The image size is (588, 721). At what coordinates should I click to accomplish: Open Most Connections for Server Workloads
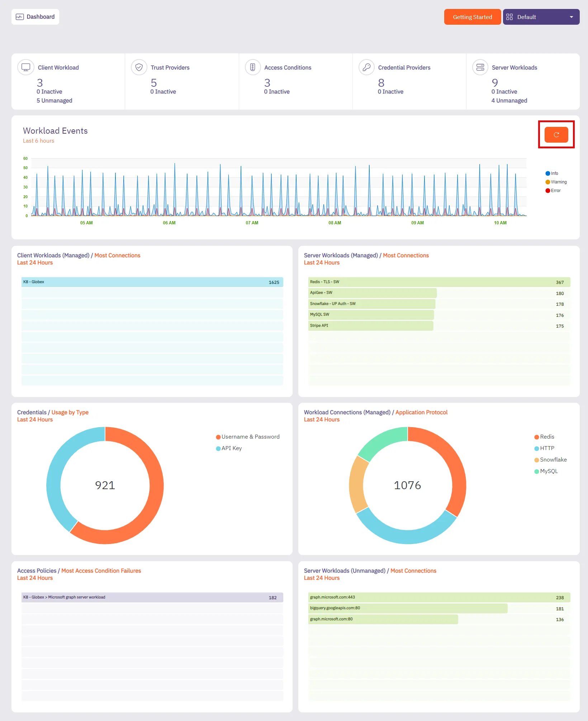pos(406,255)
